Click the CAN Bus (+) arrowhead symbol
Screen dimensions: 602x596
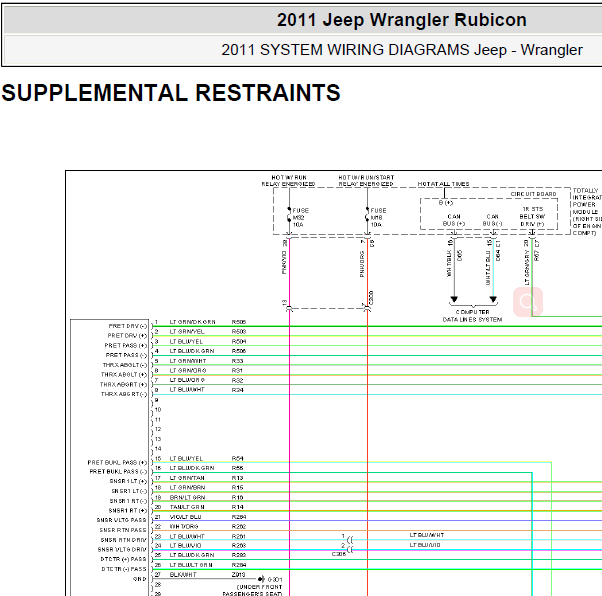tap(454, 299)
